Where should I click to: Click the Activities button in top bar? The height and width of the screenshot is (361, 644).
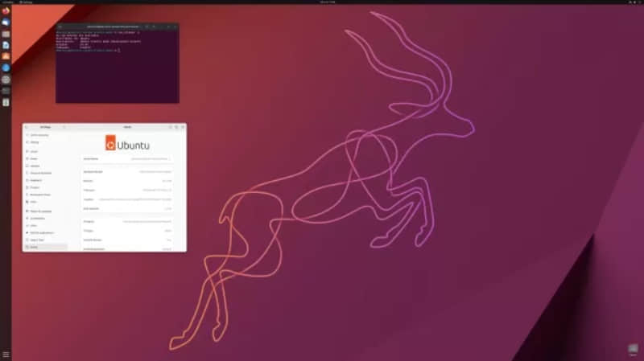7,2
